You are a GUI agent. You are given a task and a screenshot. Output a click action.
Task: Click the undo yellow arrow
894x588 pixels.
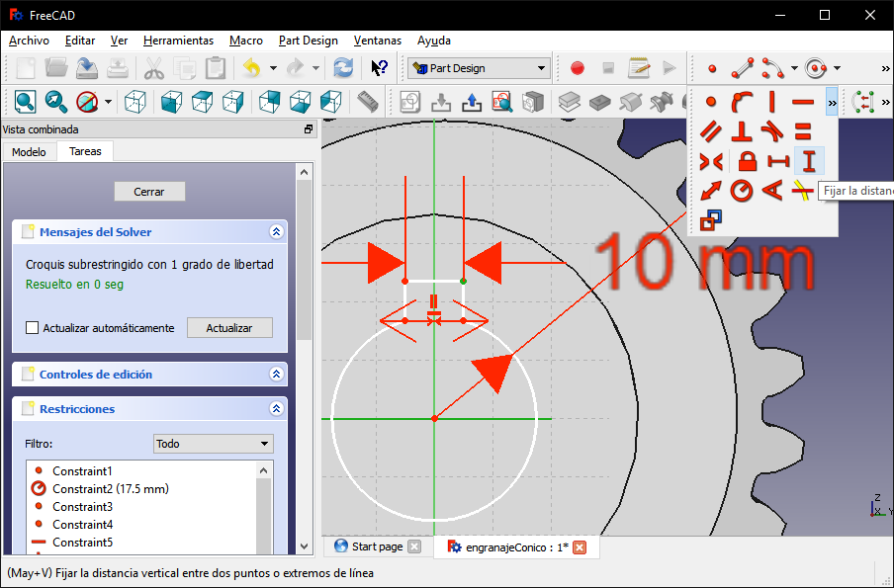pyautogui.click(x=251, y=68)
